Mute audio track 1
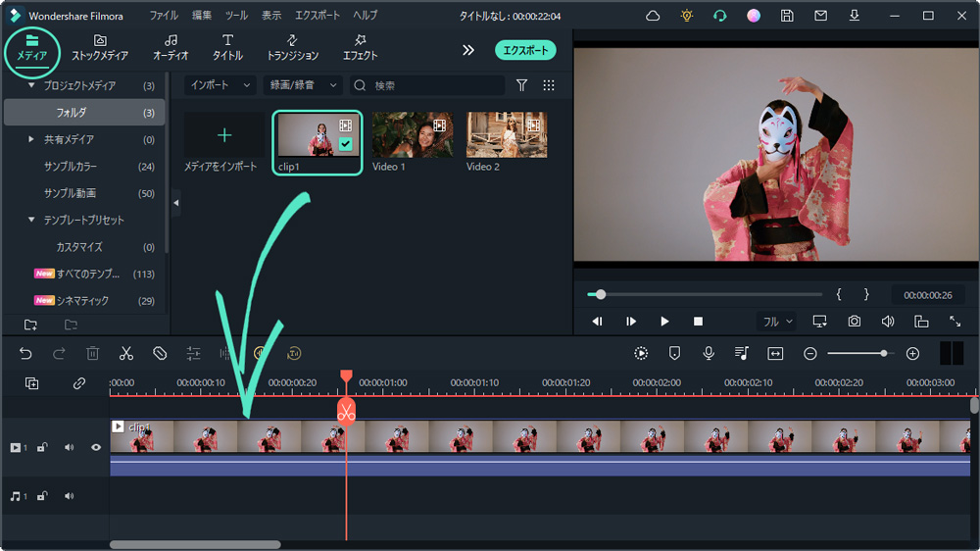Screen dimensions: 980x551 tap(69, 496)
